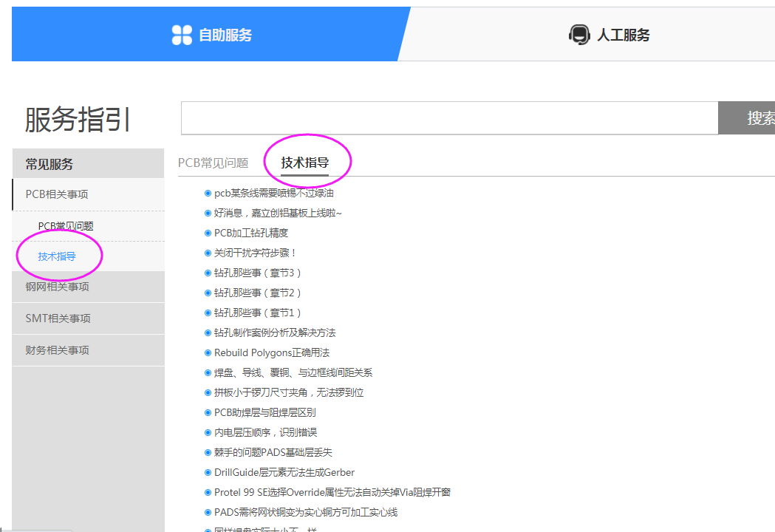Click the search input field
The height and width of the screenshot is (532, 775).
click(449, 118)
